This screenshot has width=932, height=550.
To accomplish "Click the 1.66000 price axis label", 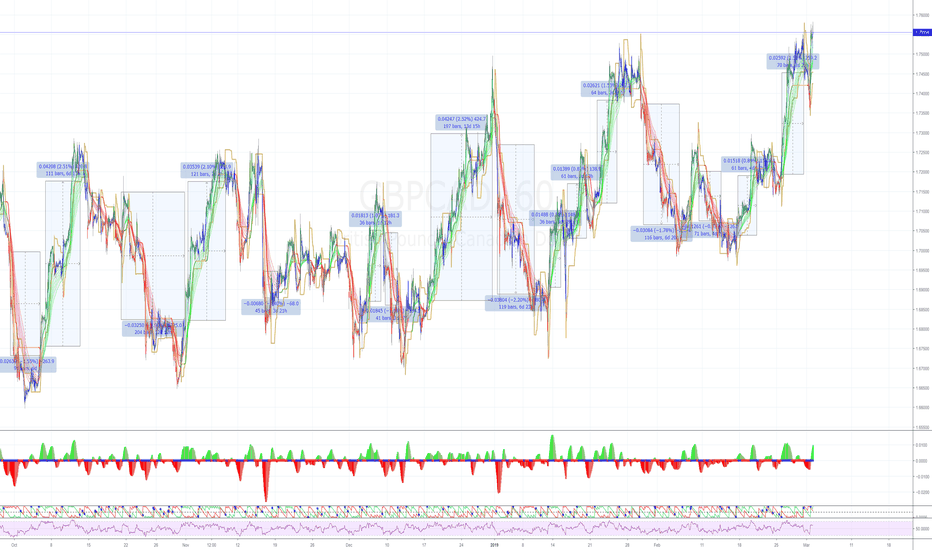I will pos(922,407).
